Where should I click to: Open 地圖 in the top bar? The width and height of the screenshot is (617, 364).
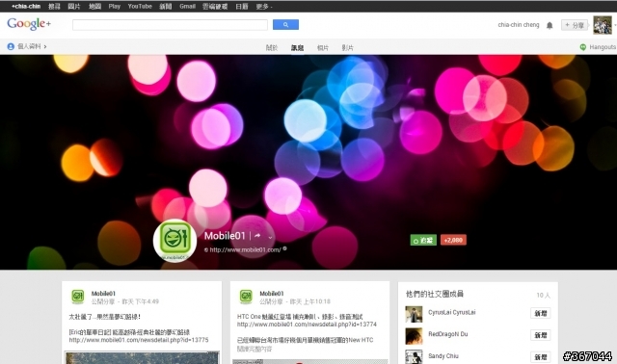click(94, 7)
